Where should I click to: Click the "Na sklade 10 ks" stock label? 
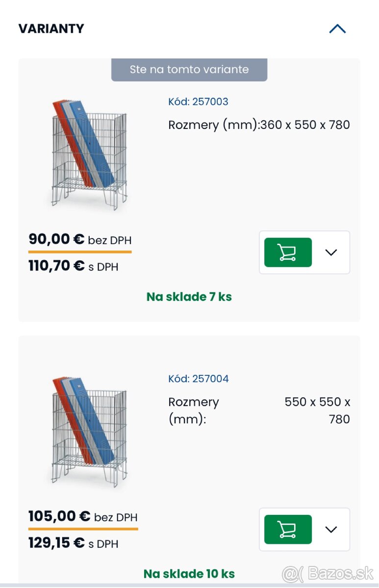point(189,573)
